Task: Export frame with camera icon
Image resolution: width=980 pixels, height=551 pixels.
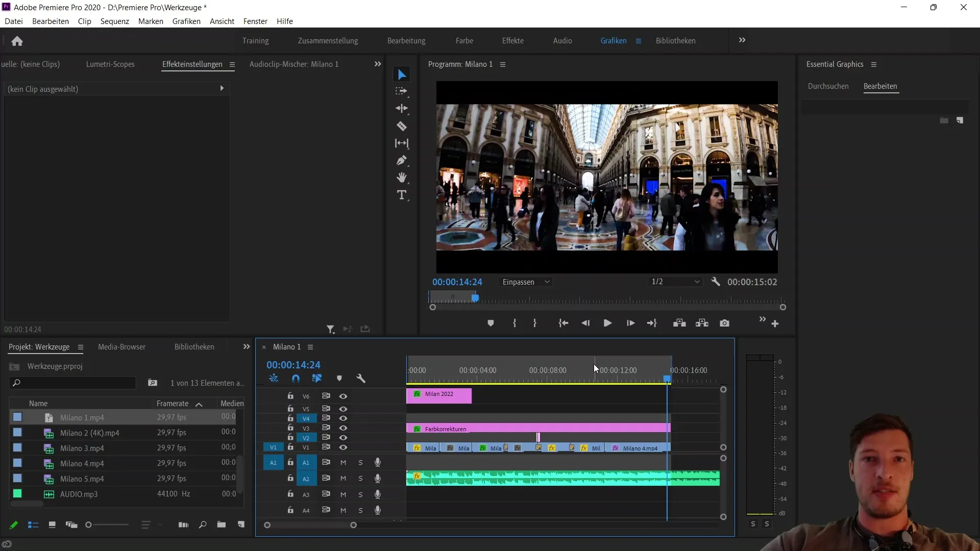Action: tap(724, 323)
